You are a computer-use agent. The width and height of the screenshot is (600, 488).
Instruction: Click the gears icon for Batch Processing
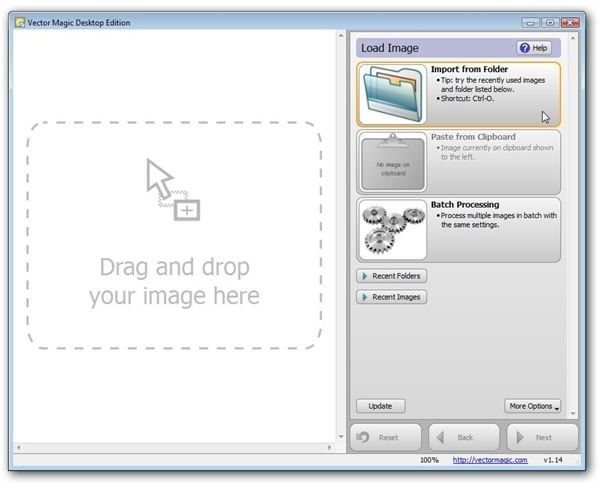pyautogui.click(x=393, y=230)
